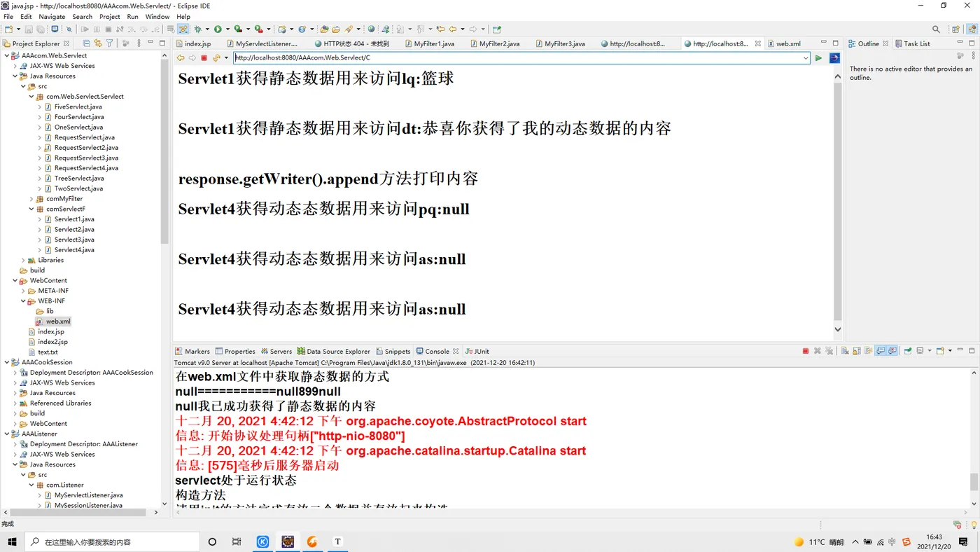This screenshot has height=552, width=980.
Task: Click the Search magnifier in the toolbar
Action: click(x=936, y=29)
